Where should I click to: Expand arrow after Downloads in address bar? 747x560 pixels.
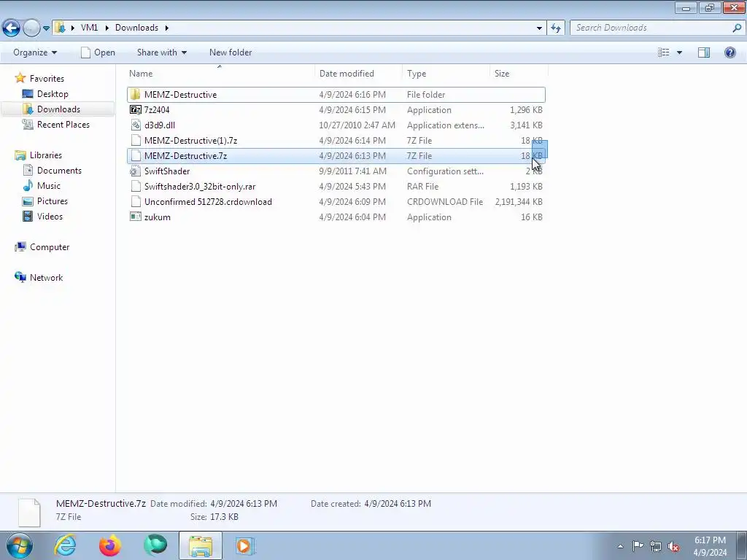(x=167, y=28)
